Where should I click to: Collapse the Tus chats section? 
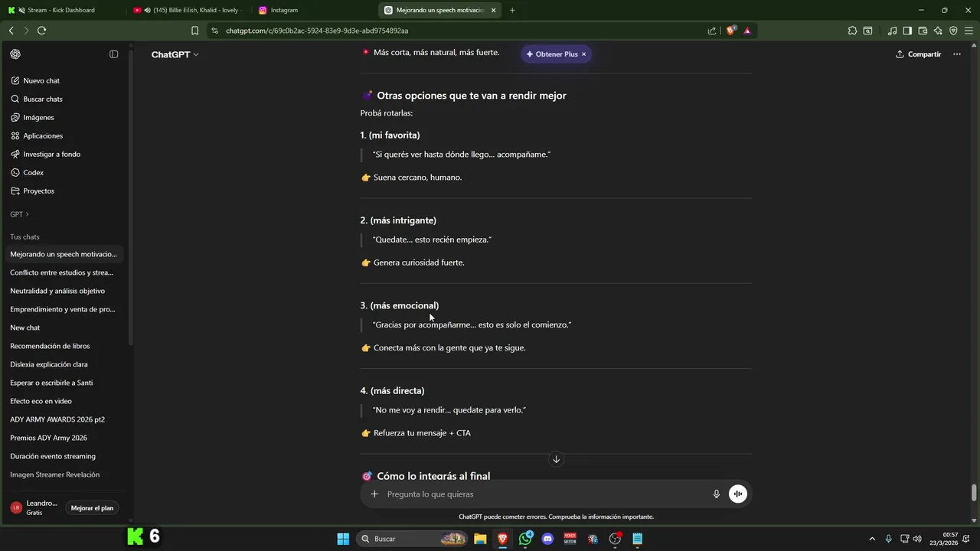coord(24,236)
